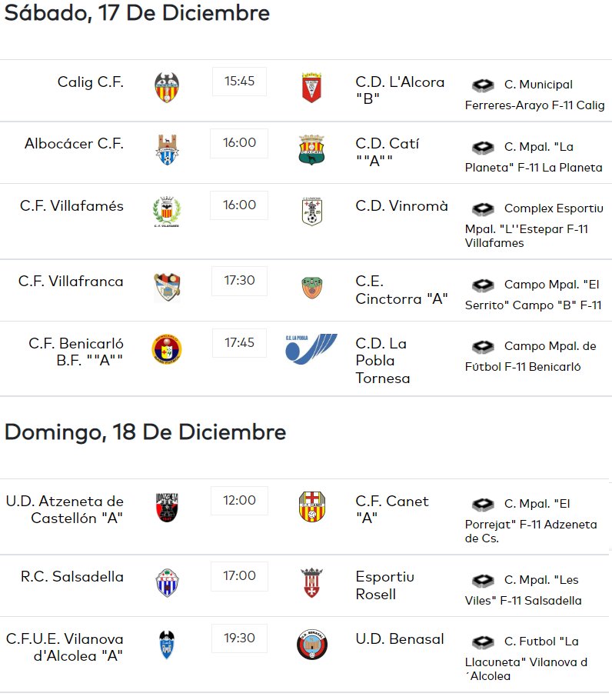
Task: Open the C.D. Vinromà team link
Action: pos(401,206)
